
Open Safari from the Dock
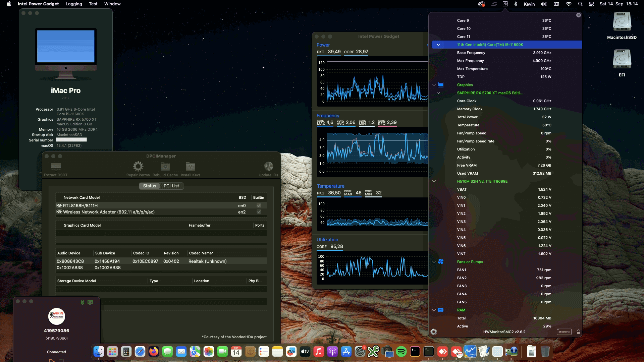coord(140,351)
